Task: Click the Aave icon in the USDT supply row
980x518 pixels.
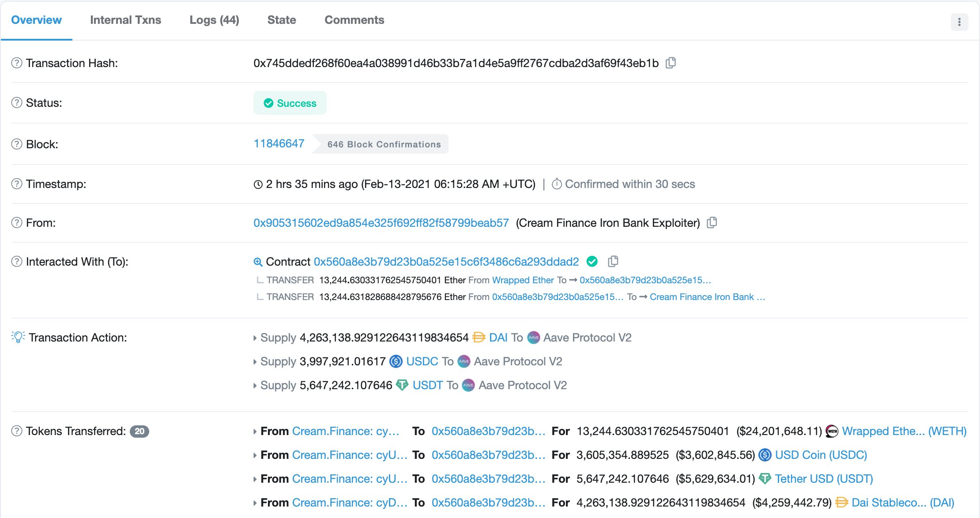Action: click(468, 385)
